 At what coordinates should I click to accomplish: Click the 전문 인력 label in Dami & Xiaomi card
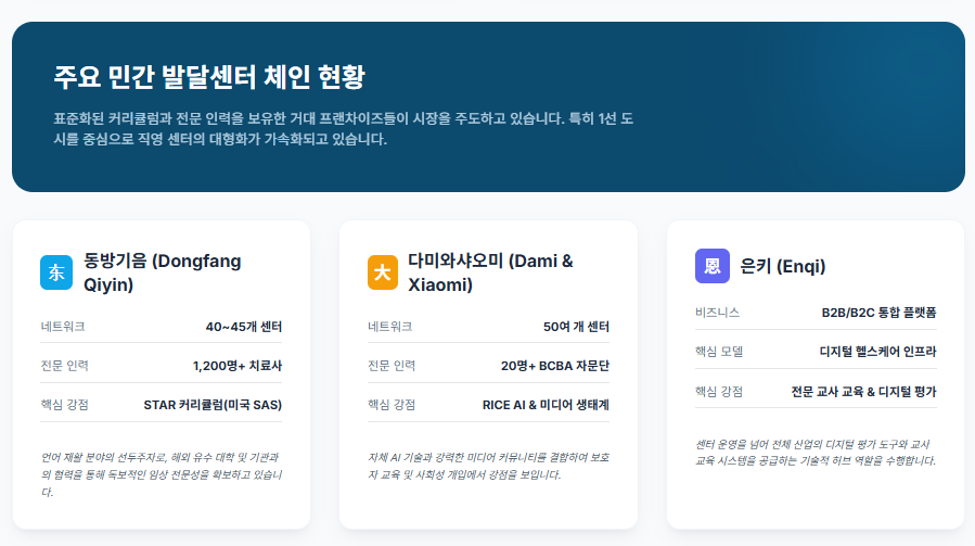392,366
